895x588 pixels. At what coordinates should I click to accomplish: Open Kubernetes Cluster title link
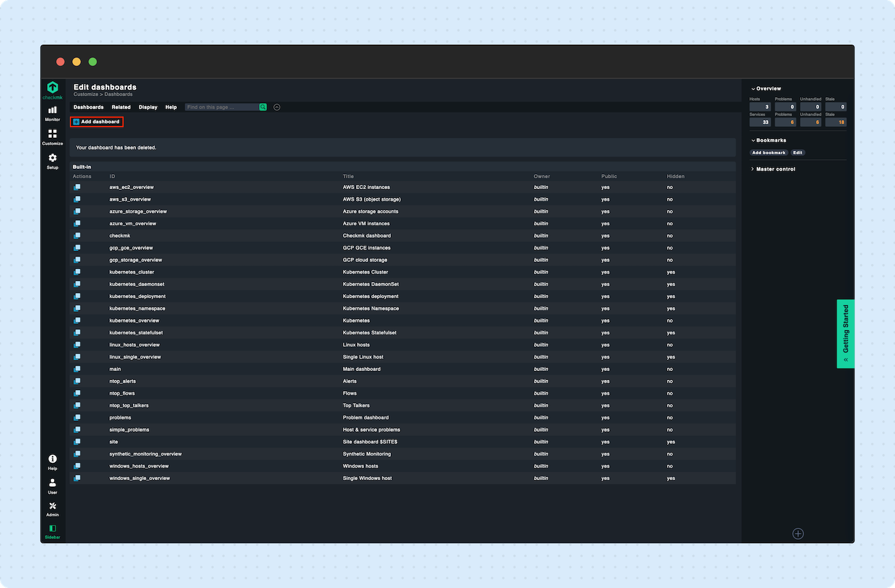pyautogui.click(x=366, y=272)
